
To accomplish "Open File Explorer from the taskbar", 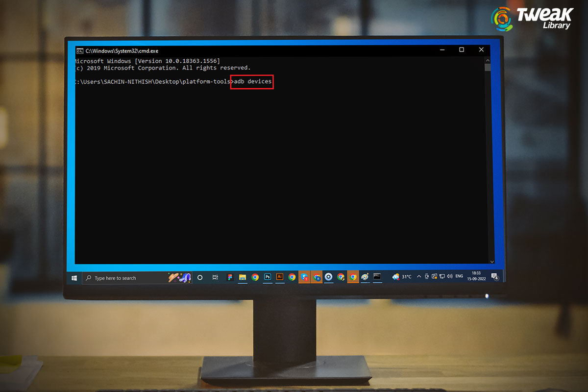I will [242, 277].
